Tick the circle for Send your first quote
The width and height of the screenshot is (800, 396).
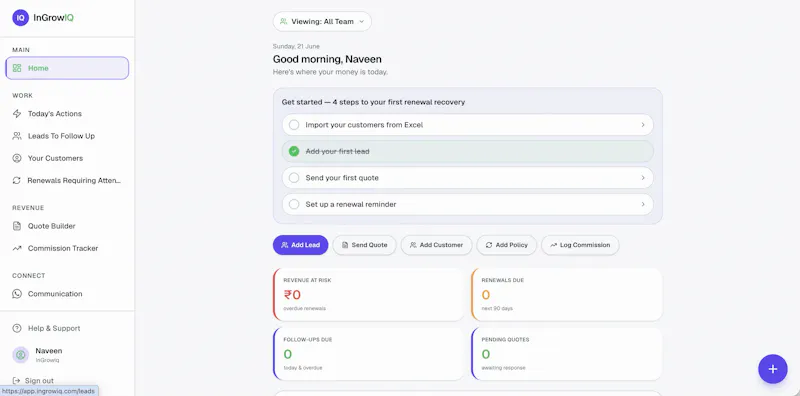[x=294, y=178]
